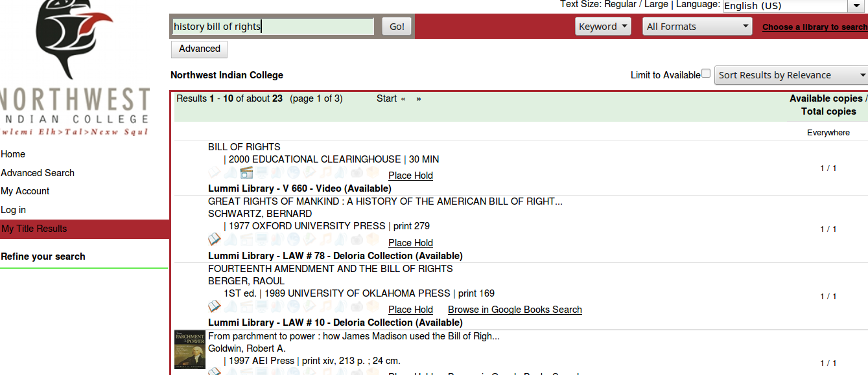Click the faded book icon in BILL OF RIGHTS row
The width and height of the screenshot is (868, 375).
click(x=215, y=172)
